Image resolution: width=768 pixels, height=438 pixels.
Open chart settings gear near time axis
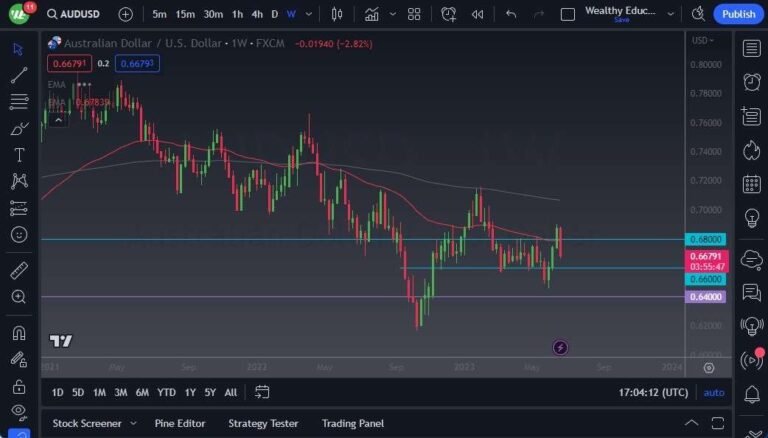click(x=709, y=368)
